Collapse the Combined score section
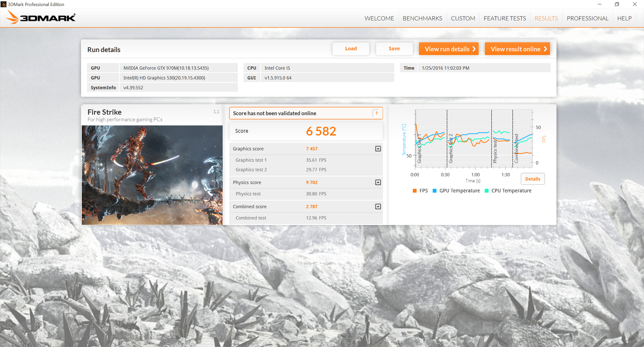This screenshot has height=347, width=644. 378,207
